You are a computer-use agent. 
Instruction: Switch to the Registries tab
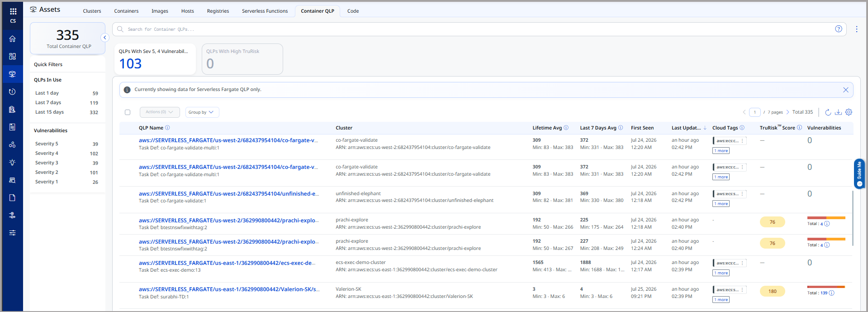[x=218, y=11]
